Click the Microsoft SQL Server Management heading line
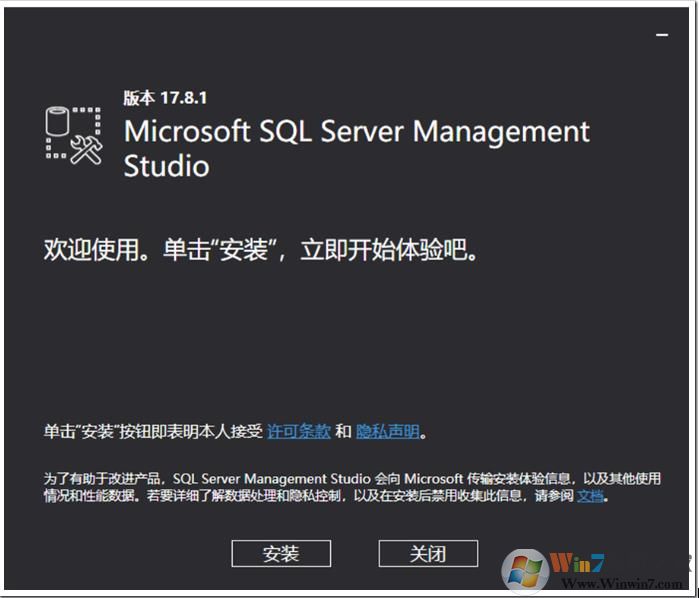The height and width of the screenshot is (598, 699). [356, 132]
